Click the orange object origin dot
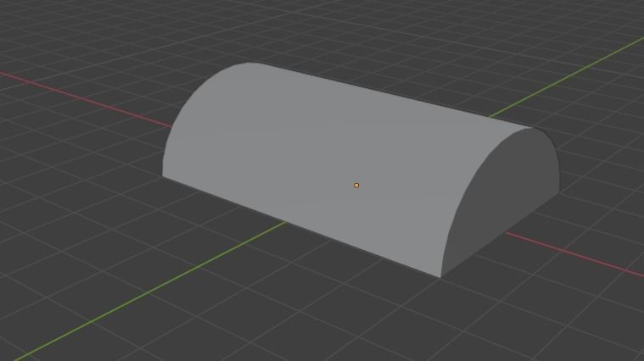Screen dimensions: 644x361 point(356,186)
